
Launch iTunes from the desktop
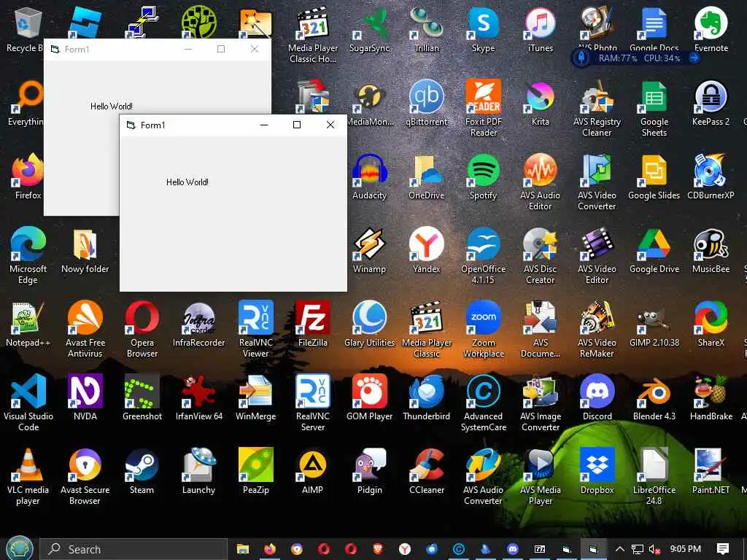coord(541,29)
